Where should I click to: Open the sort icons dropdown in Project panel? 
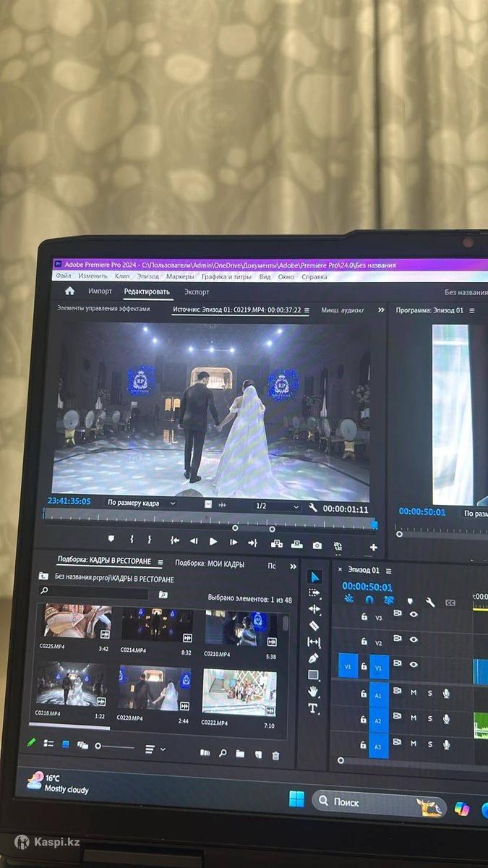(x=155, y=749)
